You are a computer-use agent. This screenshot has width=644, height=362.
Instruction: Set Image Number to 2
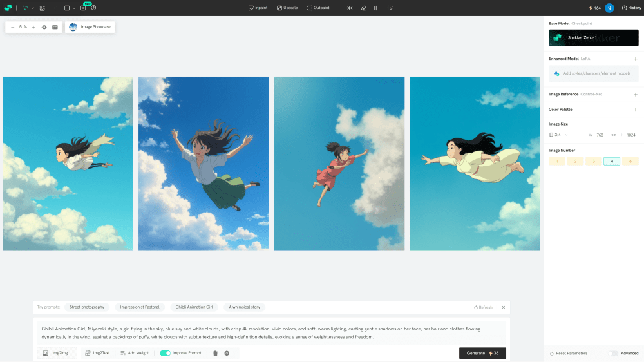[575, 162]
